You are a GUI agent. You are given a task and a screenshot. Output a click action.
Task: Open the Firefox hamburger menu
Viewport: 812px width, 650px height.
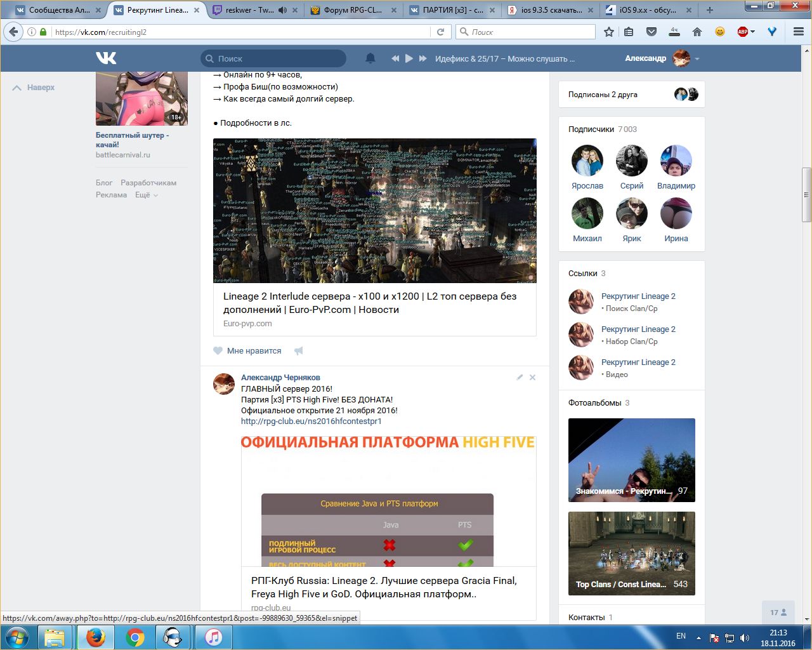click(x=799, y=32)
